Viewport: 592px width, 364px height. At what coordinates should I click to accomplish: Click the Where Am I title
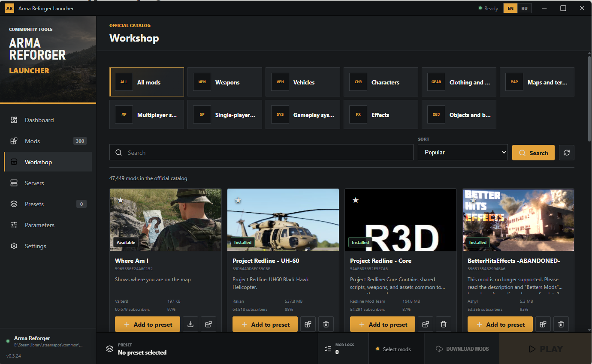[x=132, y=260]
